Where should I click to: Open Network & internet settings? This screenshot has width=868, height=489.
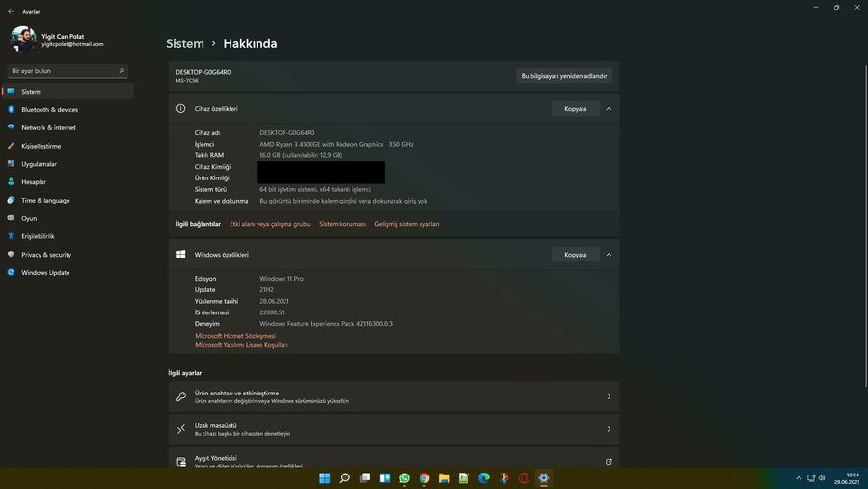coord(68,128)
